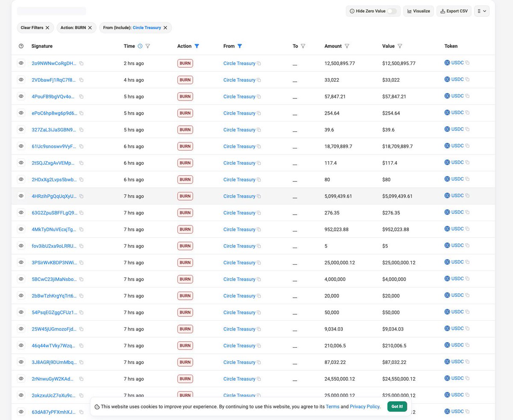Open Time column filter funnel
The height and width of the screenshot is (420, 513).
coord(147,46)
